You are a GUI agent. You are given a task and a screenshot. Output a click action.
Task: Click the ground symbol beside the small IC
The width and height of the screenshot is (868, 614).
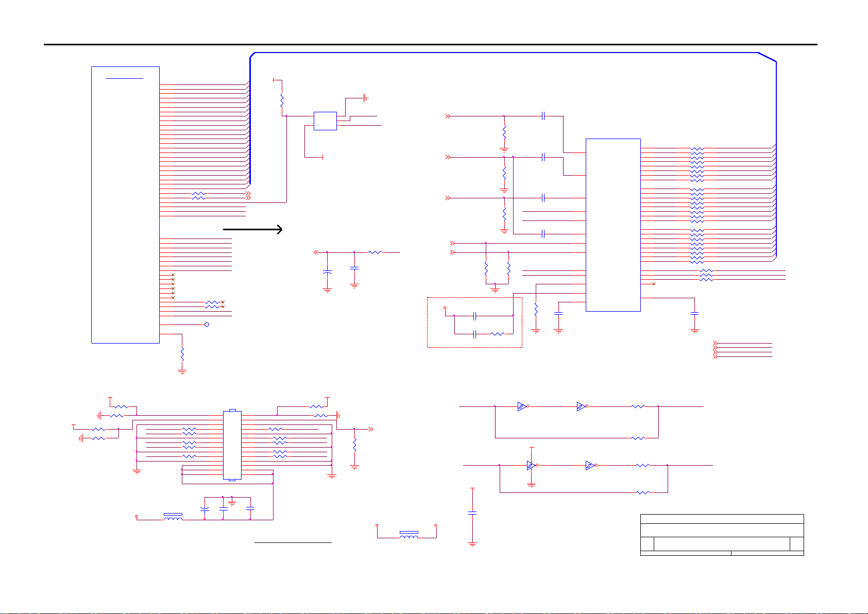click(366, 97)
